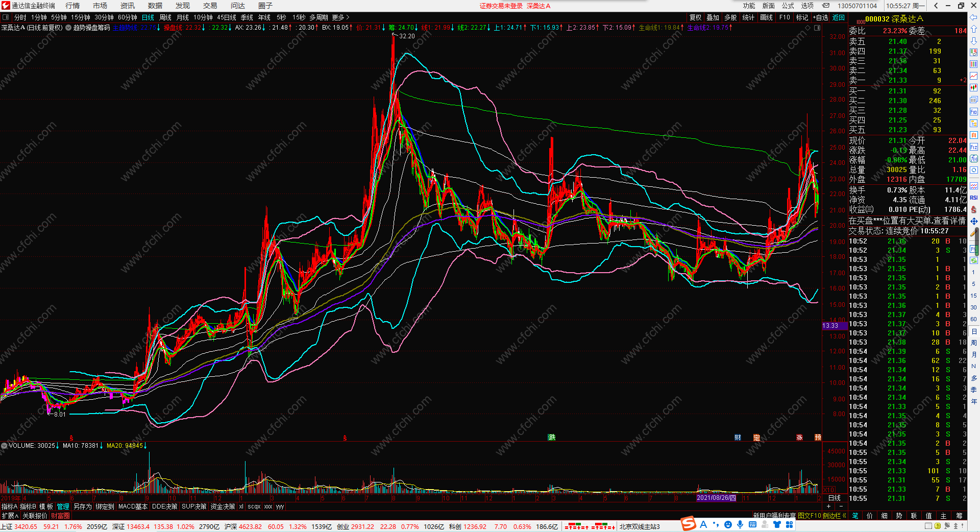Click the tree structure icon in sidebar
Image resolution: width=980 pixels, height=532 pixels.
click(974, 124)
